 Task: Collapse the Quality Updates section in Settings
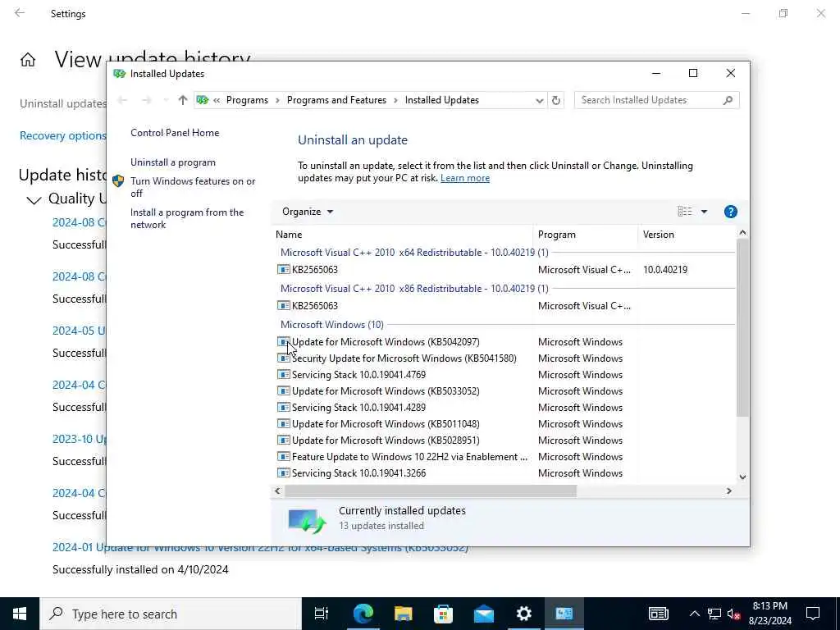(x=34, y=200)
